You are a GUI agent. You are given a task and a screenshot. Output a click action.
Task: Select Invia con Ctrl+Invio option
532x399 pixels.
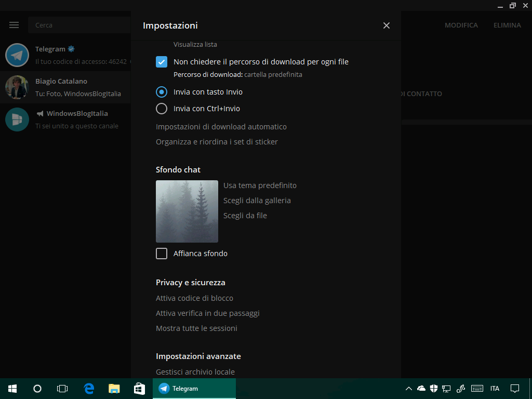pos(162,109)
